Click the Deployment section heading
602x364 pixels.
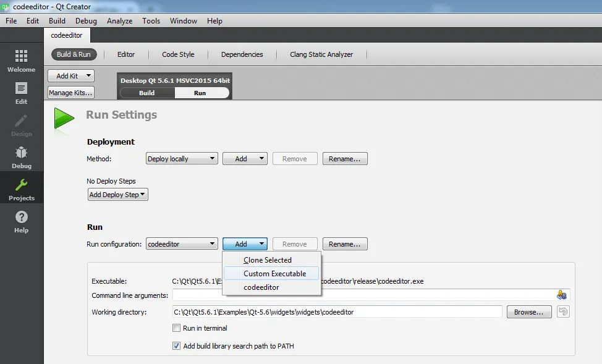coord(111,142)
